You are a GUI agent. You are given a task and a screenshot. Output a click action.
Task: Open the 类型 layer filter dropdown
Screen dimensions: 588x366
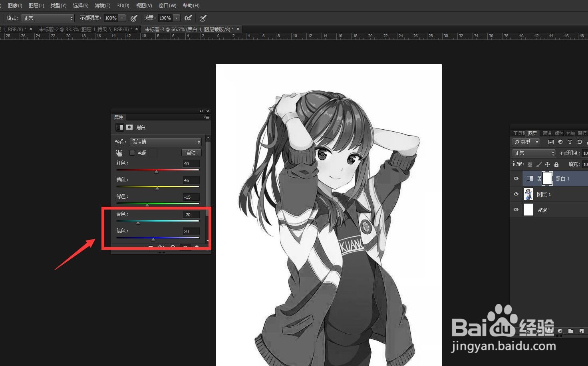pyautogui.click(x=526, y=142)
